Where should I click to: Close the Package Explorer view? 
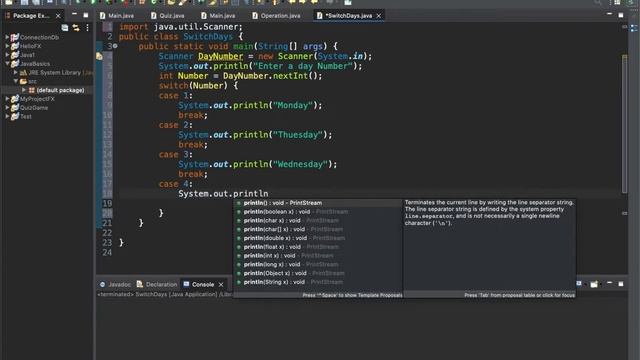pyautogui.click(x=58, y=16)
